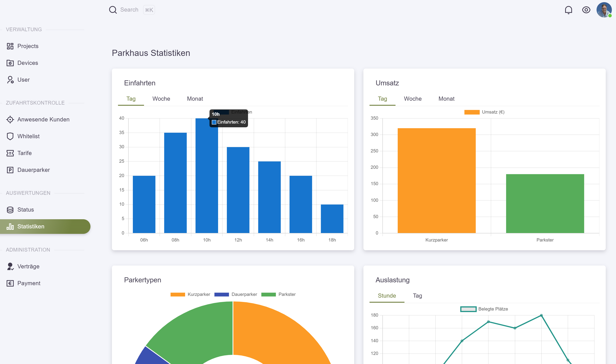Open Anwesende Kunden target icon
Screen dimensions: 616x364
(10, 119)
